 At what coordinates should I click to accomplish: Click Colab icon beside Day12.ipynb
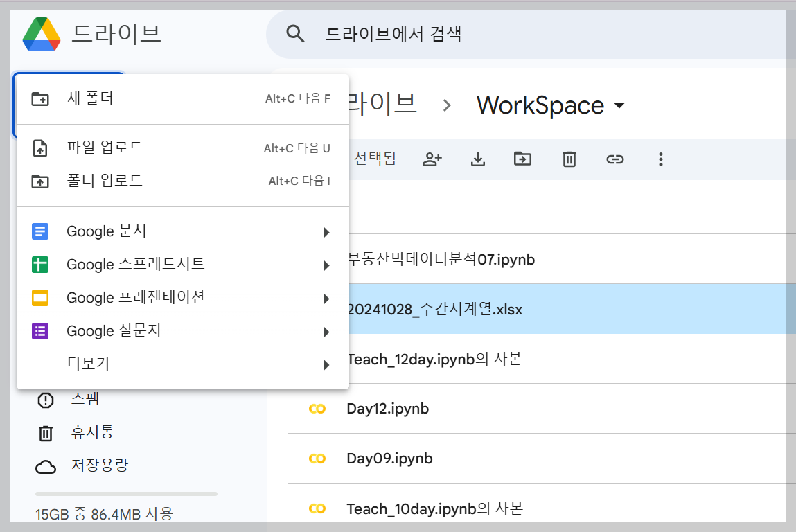point(317,409)
